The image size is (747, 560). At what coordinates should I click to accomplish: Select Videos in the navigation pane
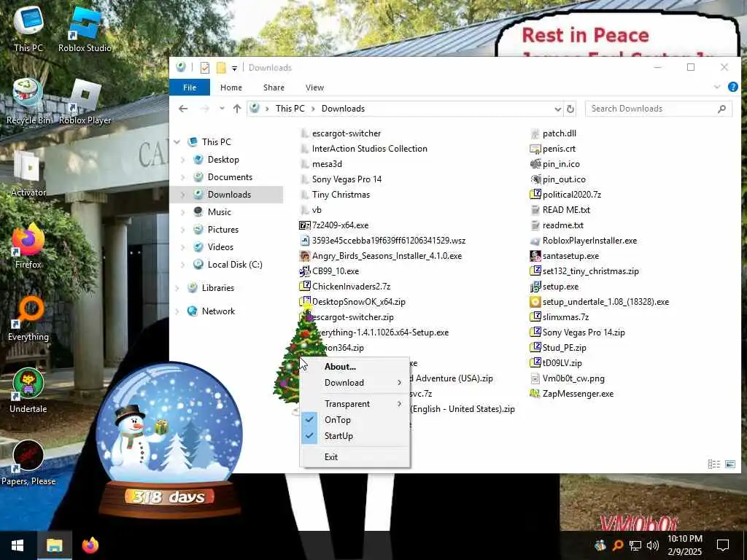220,247
